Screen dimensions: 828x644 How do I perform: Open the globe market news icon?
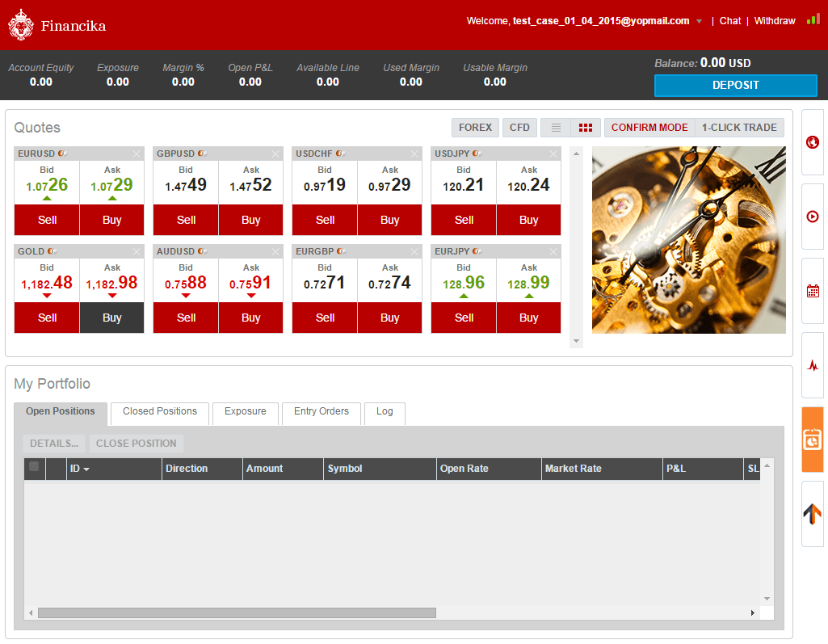point(811,142)
